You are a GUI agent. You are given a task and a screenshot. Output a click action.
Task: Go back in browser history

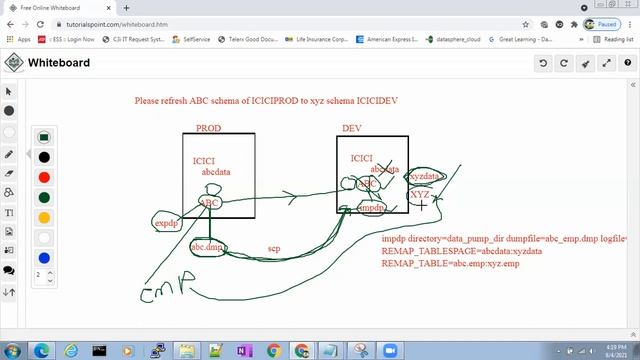point(10,24)
